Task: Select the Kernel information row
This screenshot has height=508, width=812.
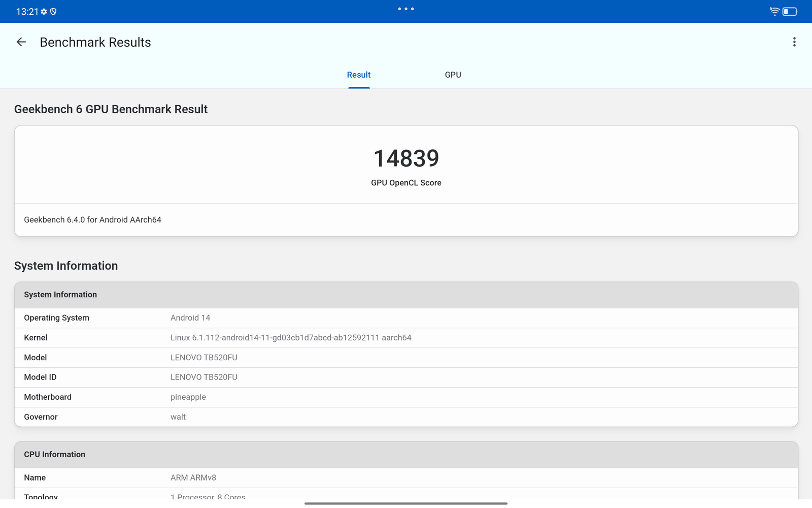Action: pyautogui.click(x=406, y=338)
